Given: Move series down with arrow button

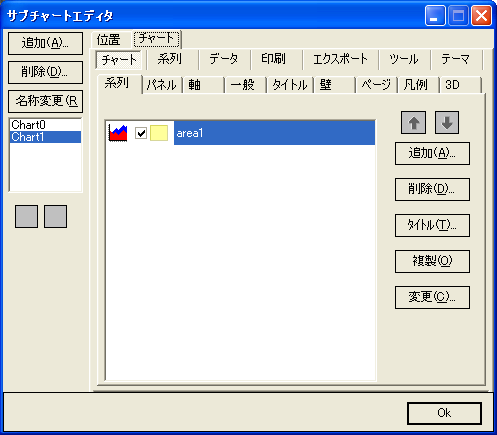Looking at the screenshot, I should click(x=447, y=123).
